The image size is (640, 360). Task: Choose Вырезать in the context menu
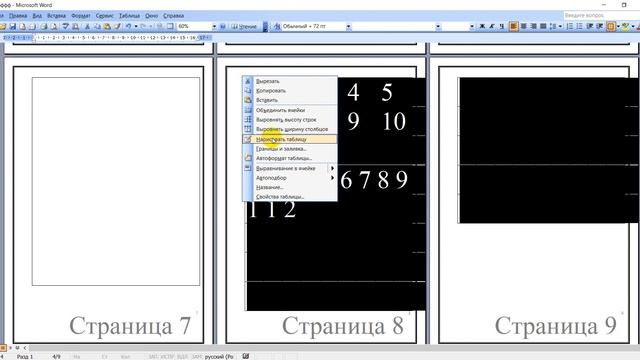[x=290, y=81]
